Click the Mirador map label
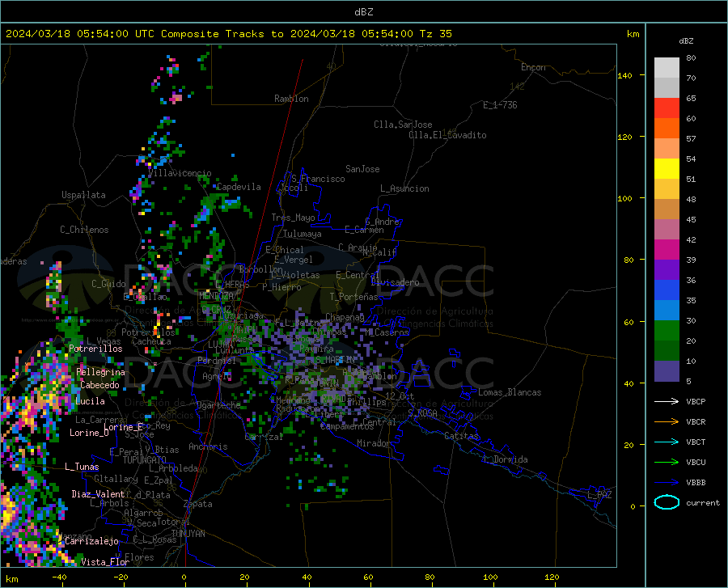The height and width of the screenshot is (588, 728). tap(373, 443)
